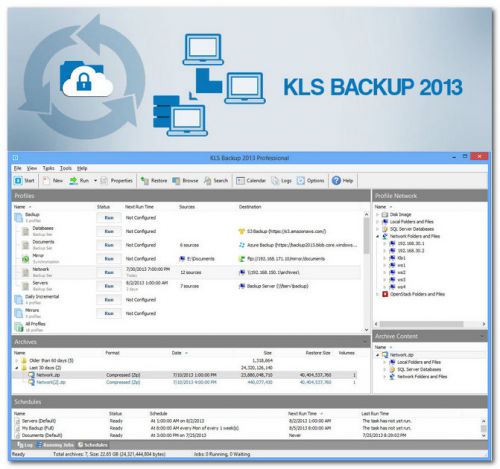Run the Mirrors profile group
This screenshot has height=469, width=500.
pos(109,313)
